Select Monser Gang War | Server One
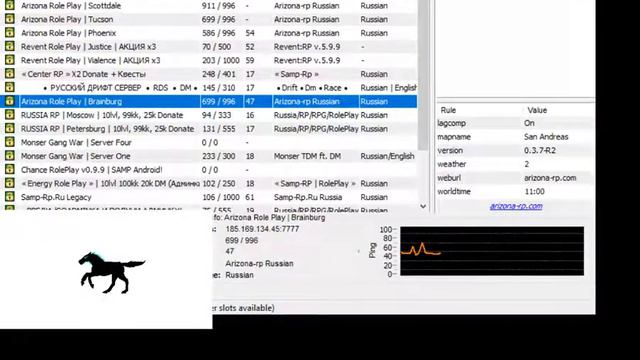This screenshot has height=360, width=640. coord(76,156)
